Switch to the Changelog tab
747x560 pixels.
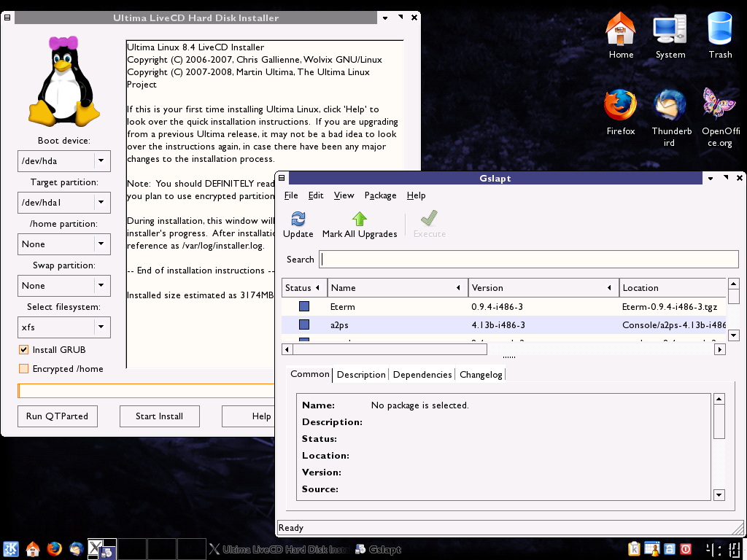point(481,374)
